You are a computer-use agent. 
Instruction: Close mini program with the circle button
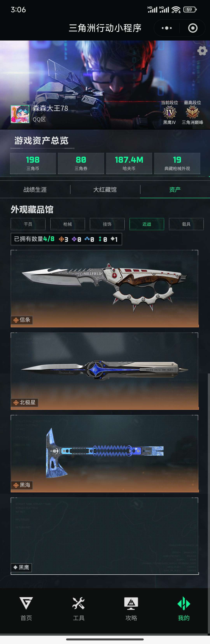[193, 28]
